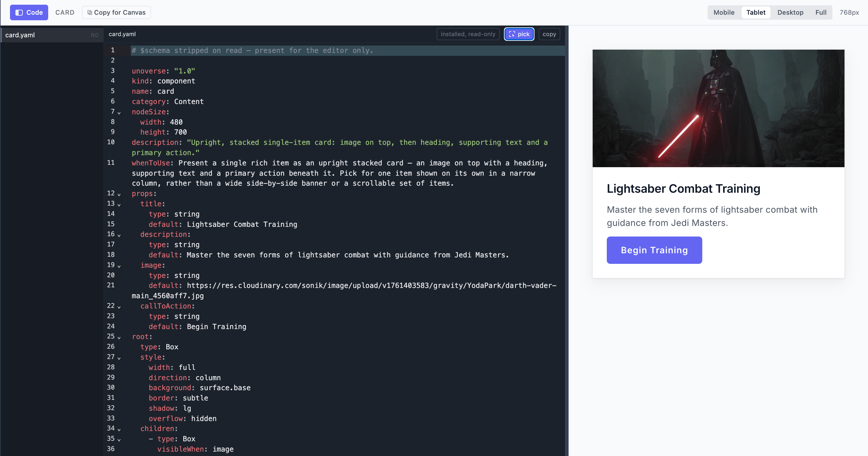The height and width of the screenshot is (456, 868).
Task: Click 'border: subtle' on line 31
Action: [x=178, y=398]
